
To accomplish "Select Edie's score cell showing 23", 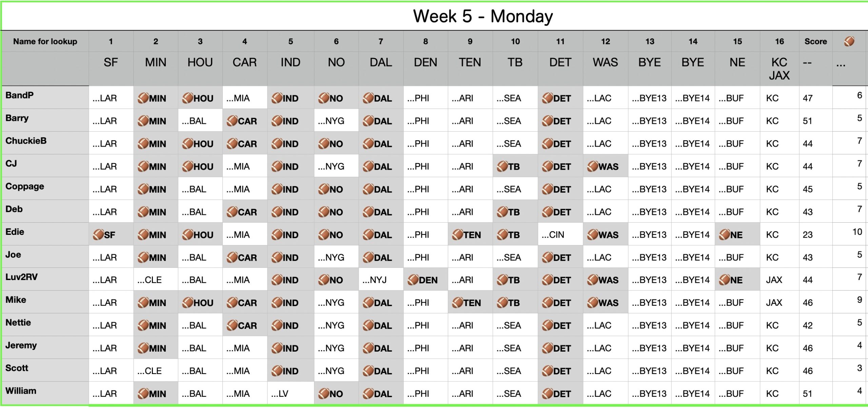I will click(808, 235).
